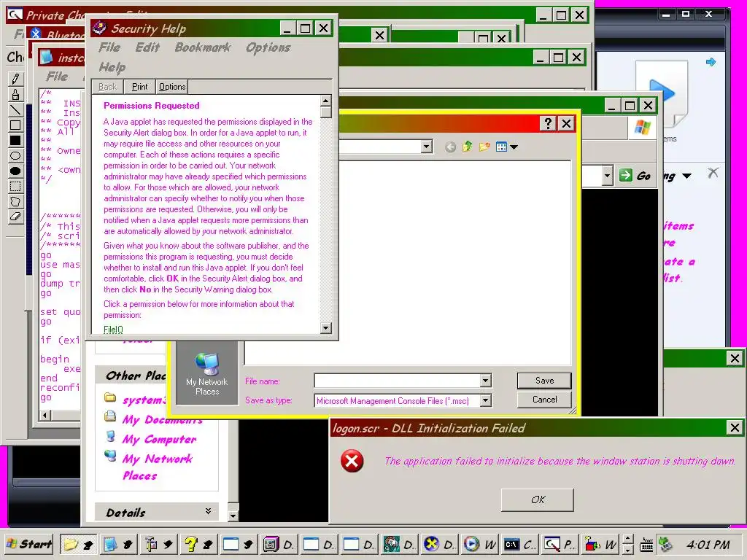Open the Bookmark menu in Security Help

pos(203,47)
